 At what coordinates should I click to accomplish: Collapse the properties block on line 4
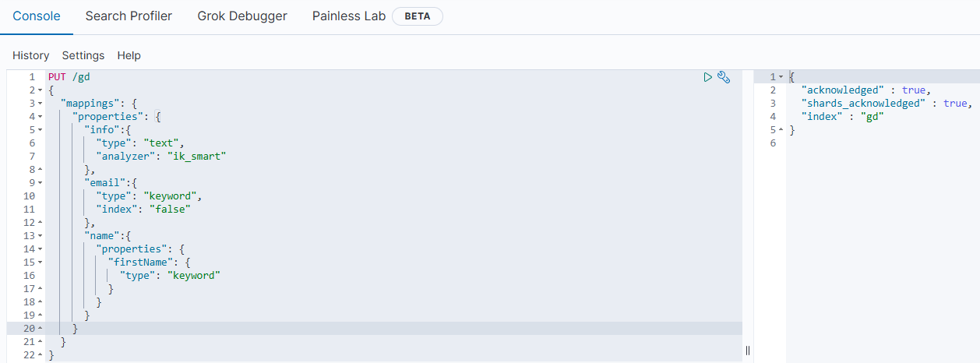[x=40, y=117]
